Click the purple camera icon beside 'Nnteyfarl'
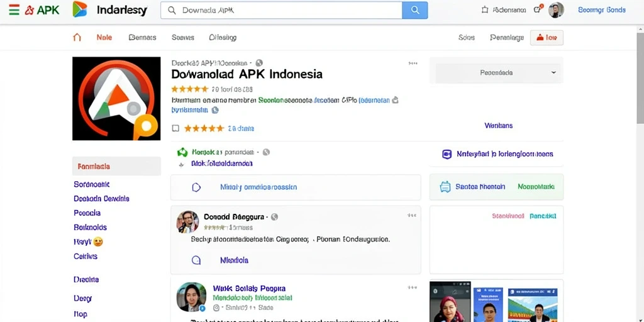Screen dimensions: 644x322 coord(447,155)
